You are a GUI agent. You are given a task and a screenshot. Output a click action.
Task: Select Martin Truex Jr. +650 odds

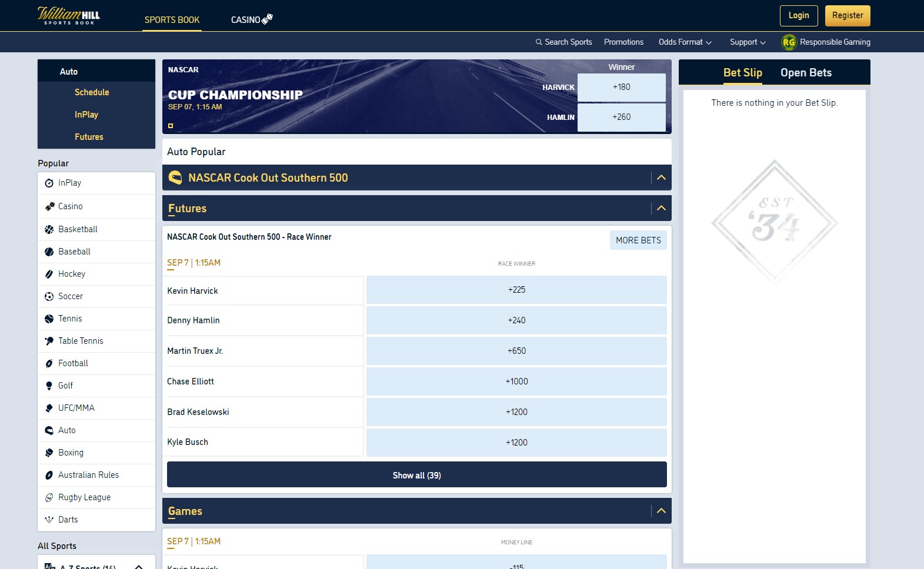[516, 351]
